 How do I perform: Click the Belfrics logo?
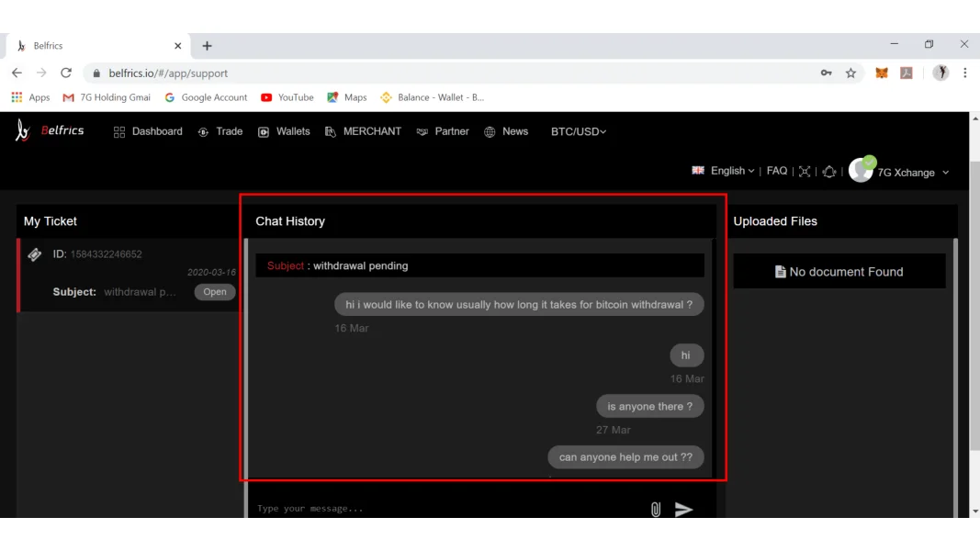[x=51, y=131]
